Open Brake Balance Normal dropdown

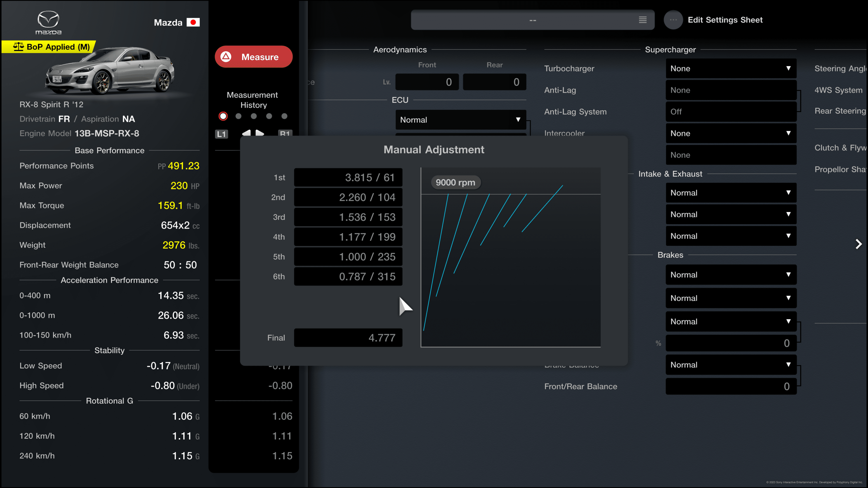coord(731,365)
